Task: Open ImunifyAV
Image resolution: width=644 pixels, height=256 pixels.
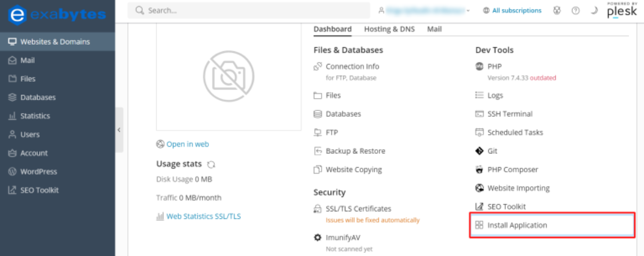Action: click(x=343, y=237)
